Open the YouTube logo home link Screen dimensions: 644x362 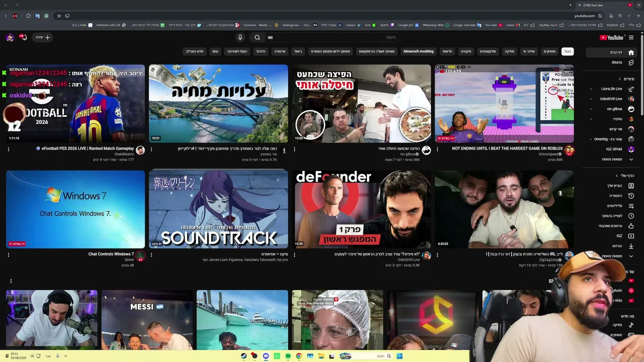[611, 37]
